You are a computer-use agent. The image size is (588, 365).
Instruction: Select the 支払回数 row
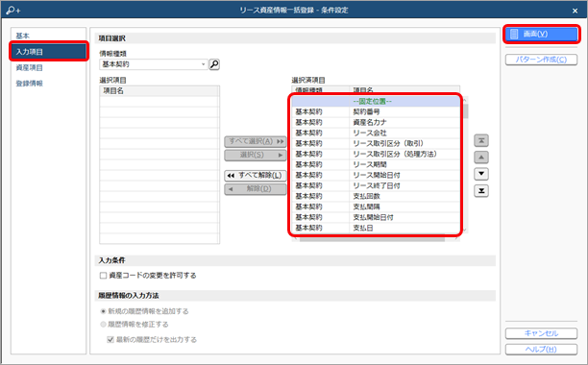pos(376,196)
